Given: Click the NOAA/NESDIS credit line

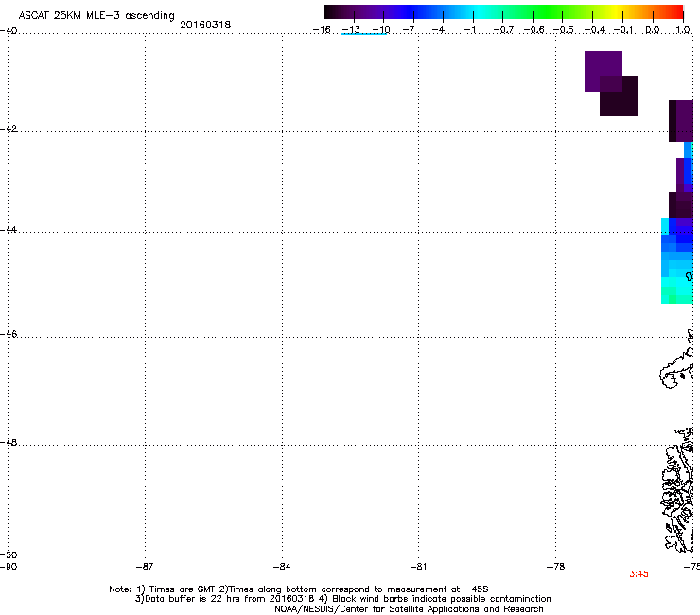Looking at the screenshot, I should coord(409,608).
